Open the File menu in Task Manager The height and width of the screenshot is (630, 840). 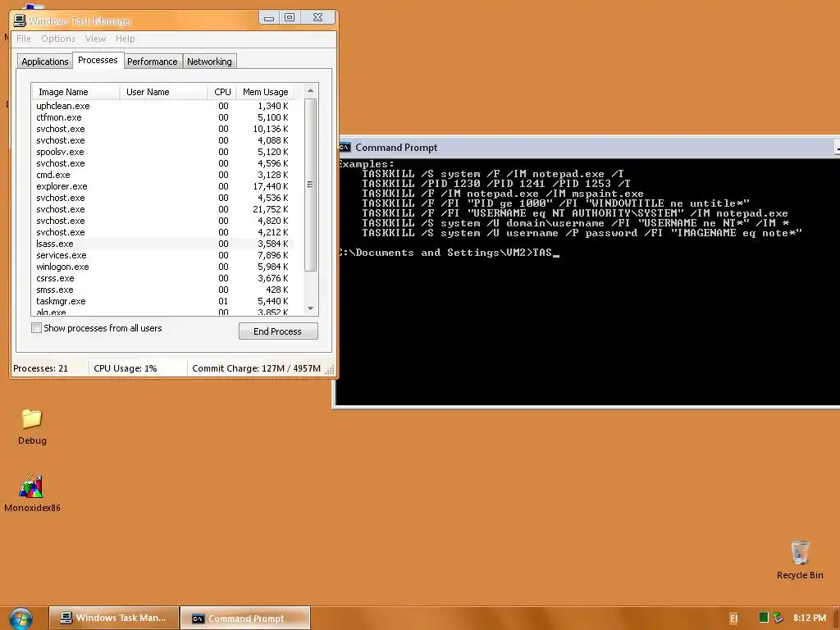click(24, 39)
